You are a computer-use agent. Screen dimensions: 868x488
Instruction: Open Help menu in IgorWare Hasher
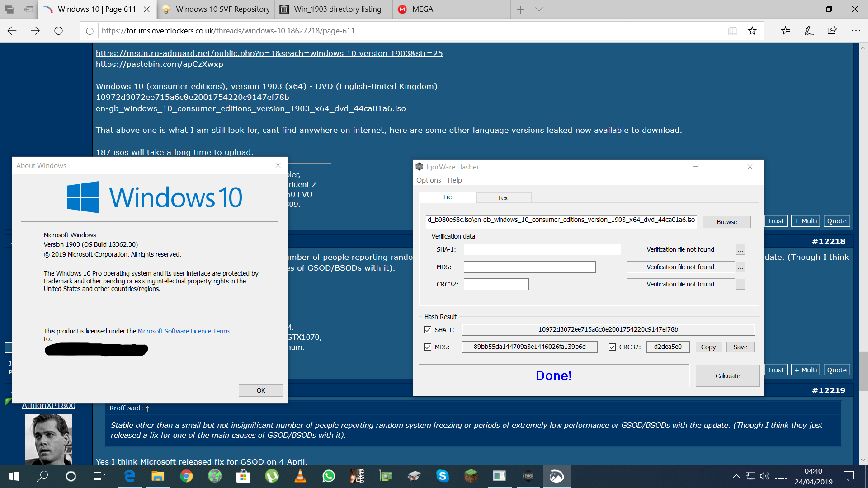pos(455,180)
